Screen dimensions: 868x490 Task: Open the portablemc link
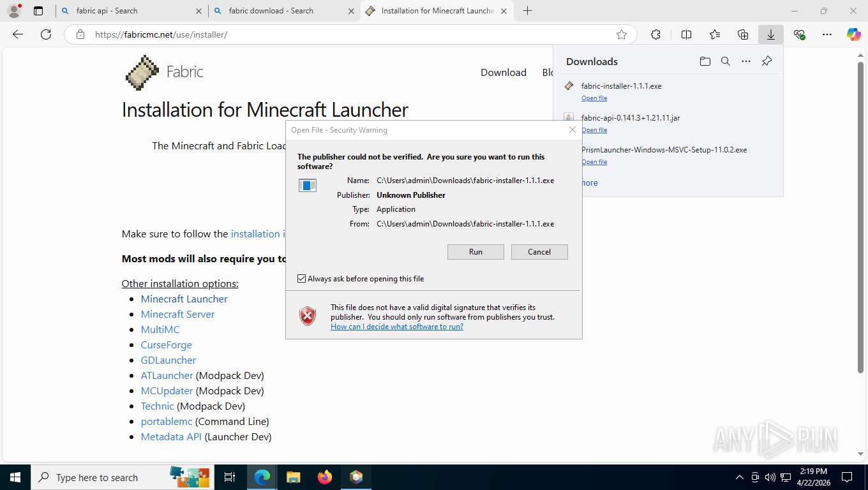pyautogui.click(x=167, y=421)
